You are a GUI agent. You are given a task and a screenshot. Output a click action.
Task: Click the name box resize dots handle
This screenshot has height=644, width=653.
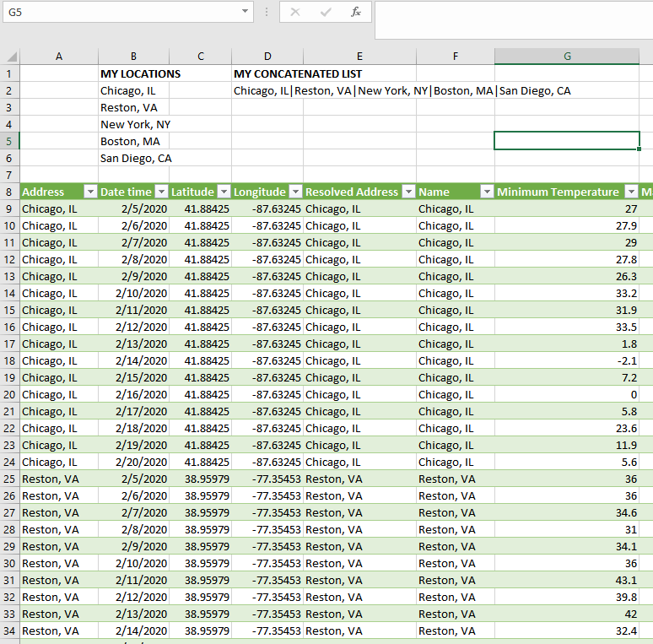click(x=267, y=12)
